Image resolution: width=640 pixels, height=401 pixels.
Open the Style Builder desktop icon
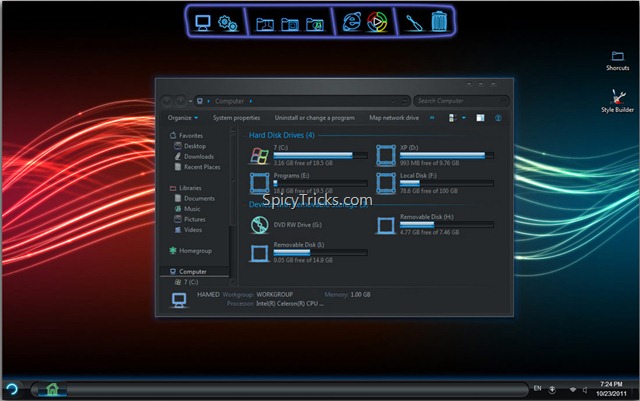(x=617, y=100)
